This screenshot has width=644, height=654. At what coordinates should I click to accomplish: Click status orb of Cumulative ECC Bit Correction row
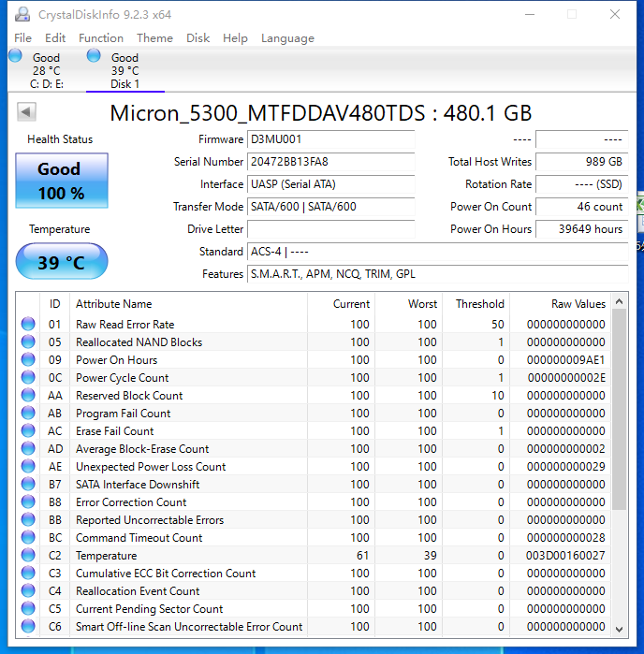tap(28, 574)
